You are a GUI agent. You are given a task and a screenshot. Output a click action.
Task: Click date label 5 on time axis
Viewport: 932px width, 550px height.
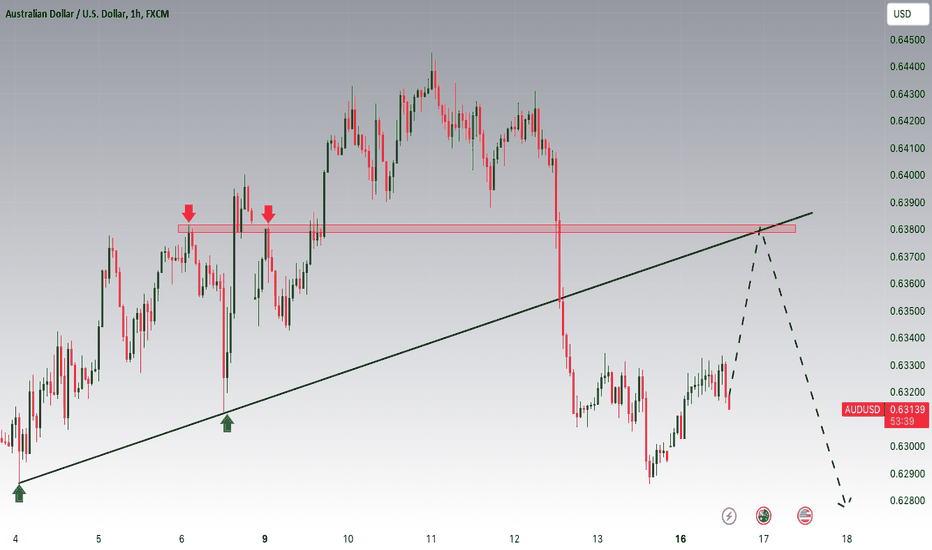[99, 539]
